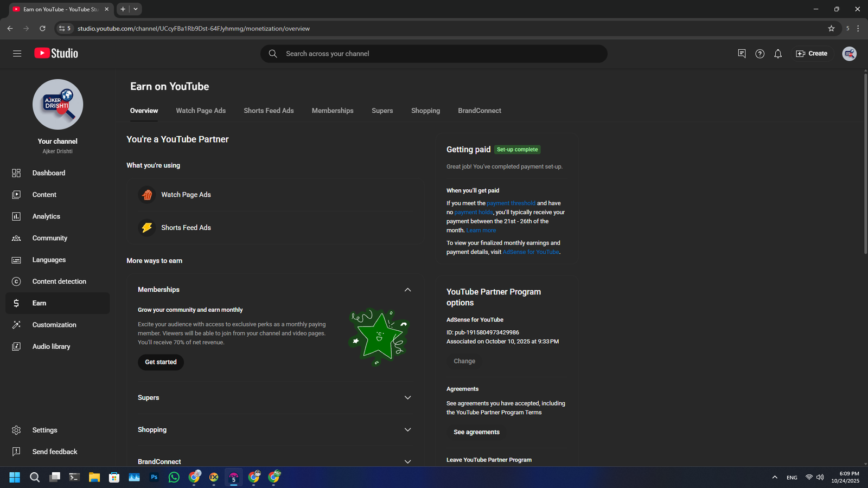Expand the Supers section
Image resolution: width=868 pixels, height=488 pixels.
[407, 397]
